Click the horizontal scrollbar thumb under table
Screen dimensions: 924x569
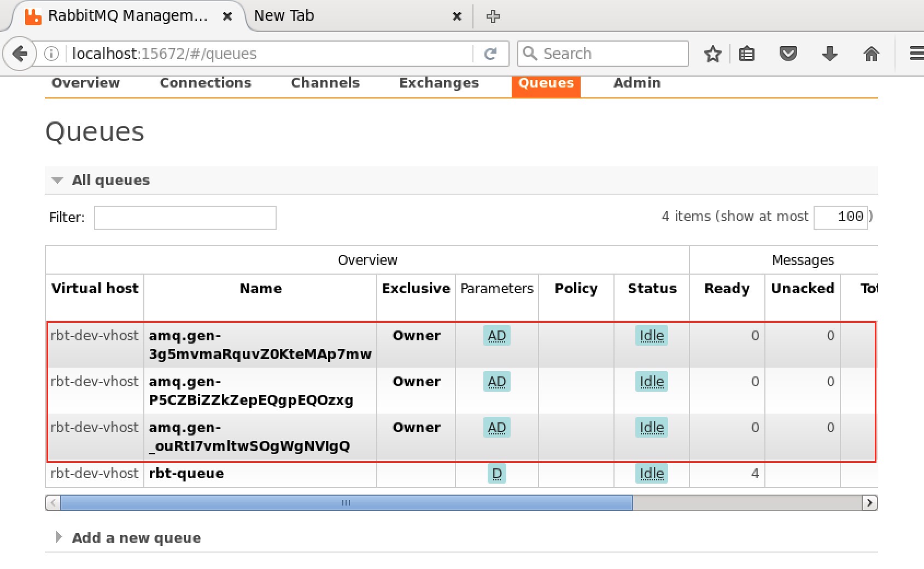[347, 503]
